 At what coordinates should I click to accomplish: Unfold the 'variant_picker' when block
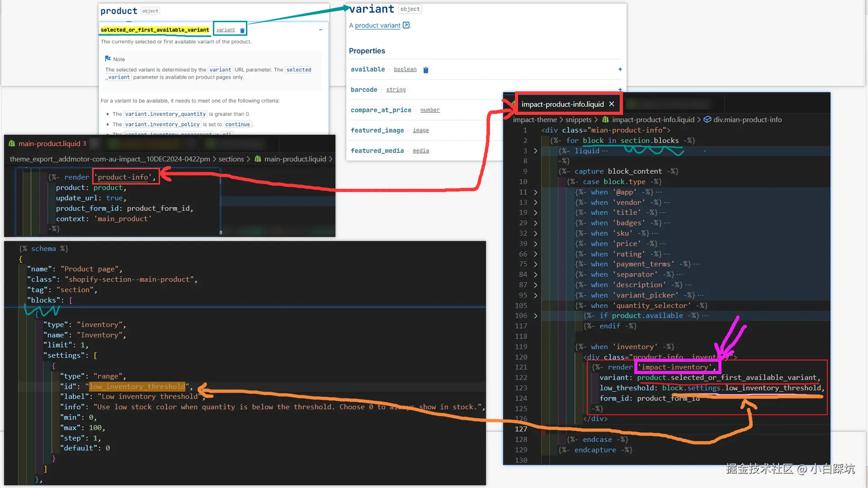coord(536,295)
